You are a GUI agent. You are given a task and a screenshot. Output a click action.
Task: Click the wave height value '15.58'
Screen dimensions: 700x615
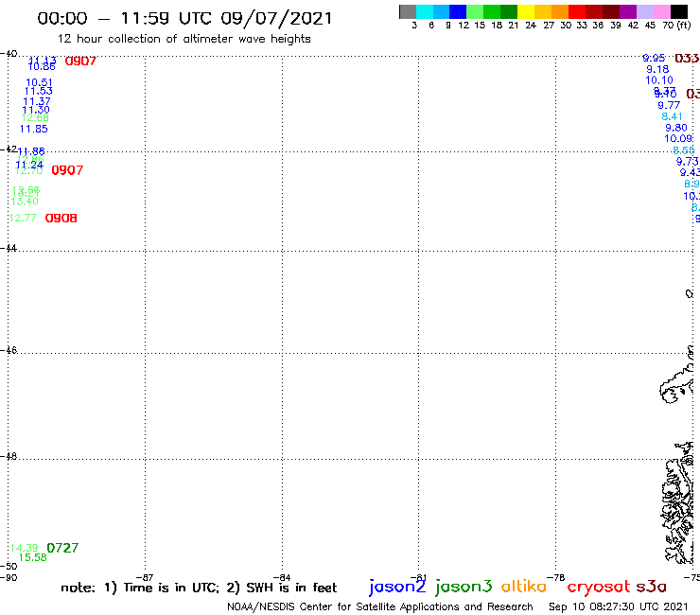32,557
